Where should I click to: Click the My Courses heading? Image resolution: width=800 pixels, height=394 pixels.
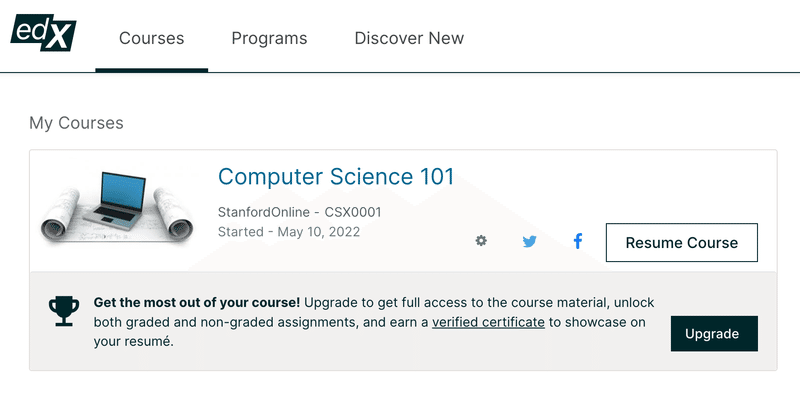coord(76,123)
